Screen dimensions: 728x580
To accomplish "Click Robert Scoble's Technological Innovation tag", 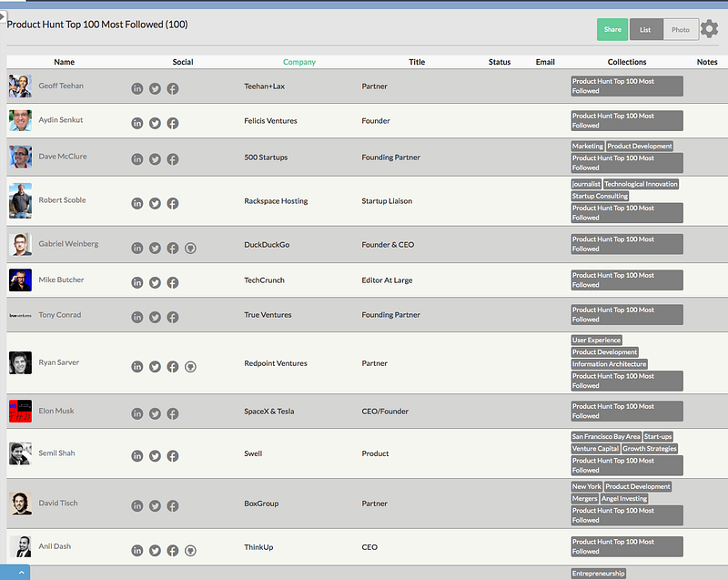I will pos(641,184).
